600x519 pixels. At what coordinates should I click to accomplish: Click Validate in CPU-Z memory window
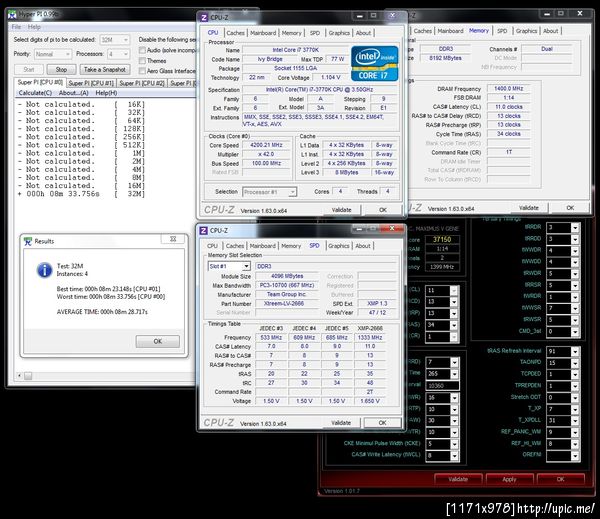point(528,208)
